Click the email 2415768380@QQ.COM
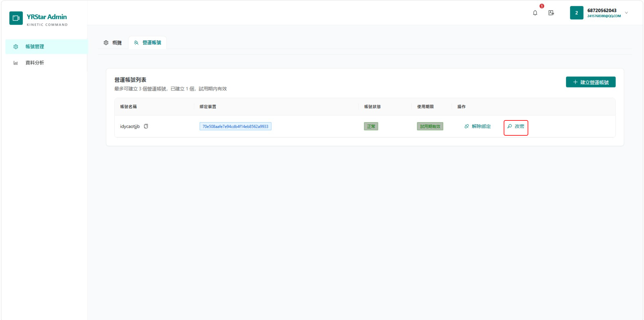644x320 pixels. pyautogui.click(x=604, y=16)
